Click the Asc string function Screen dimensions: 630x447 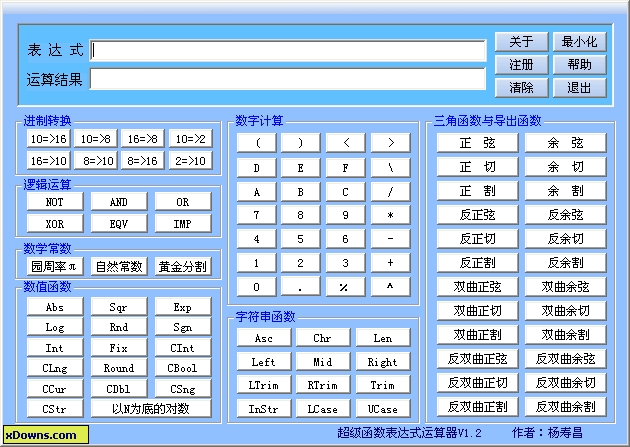(x=264, y=338)
